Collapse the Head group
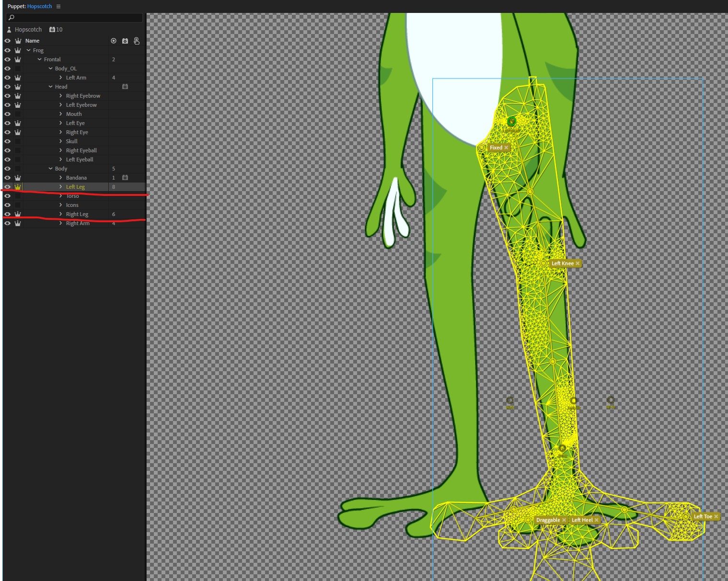Viewport: 728px width, 581px height. tap(50, 86)
